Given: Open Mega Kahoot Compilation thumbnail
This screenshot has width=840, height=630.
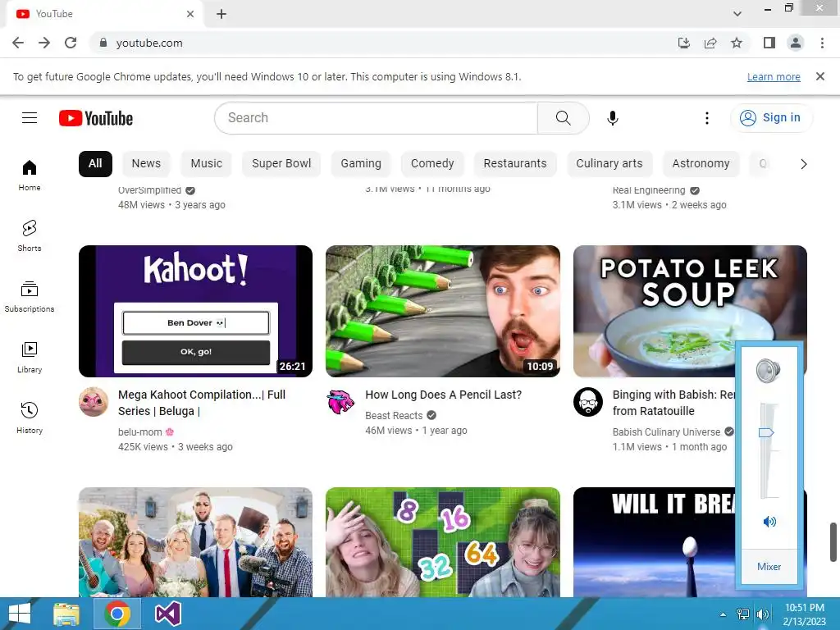Looking at the screenshot, I should pos(195,311).
